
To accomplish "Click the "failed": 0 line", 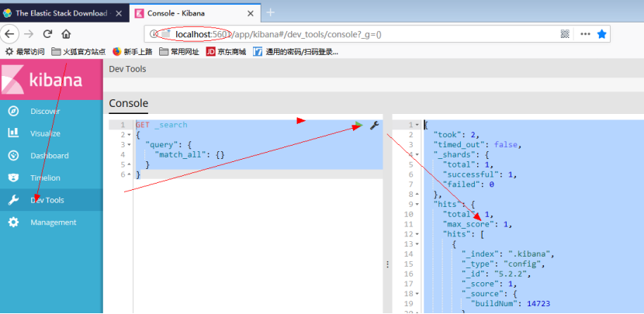I will click(x=468, y=185).
